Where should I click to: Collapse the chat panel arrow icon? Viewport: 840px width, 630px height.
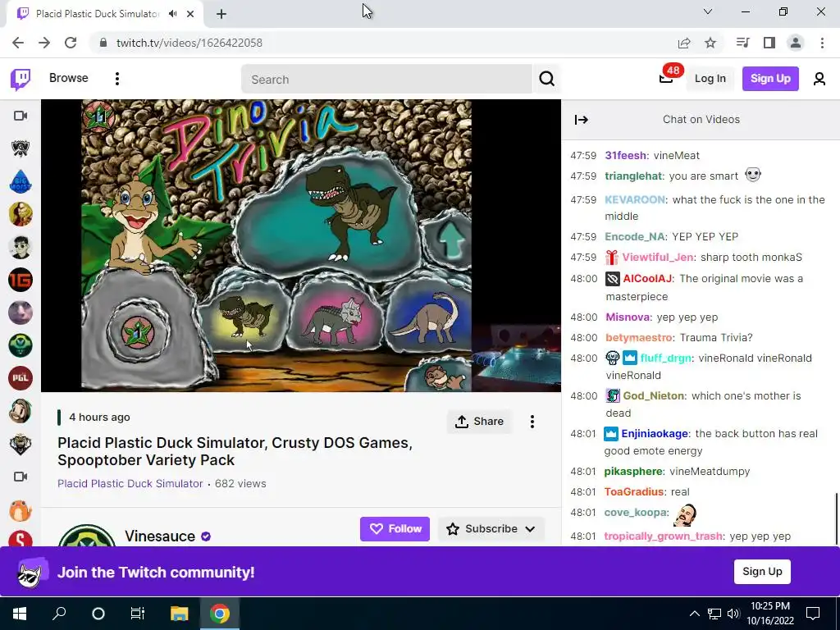pos(582,120)
